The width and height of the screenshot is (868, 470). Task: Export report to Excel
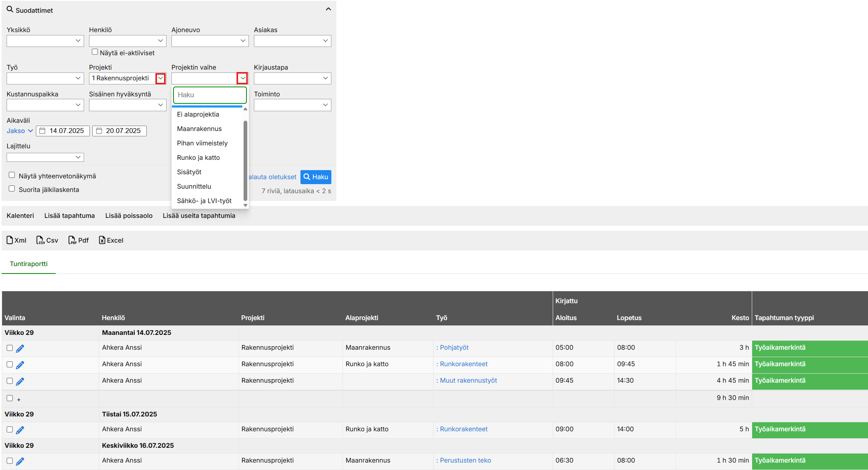pyautogui.click(x=102, y=240)
